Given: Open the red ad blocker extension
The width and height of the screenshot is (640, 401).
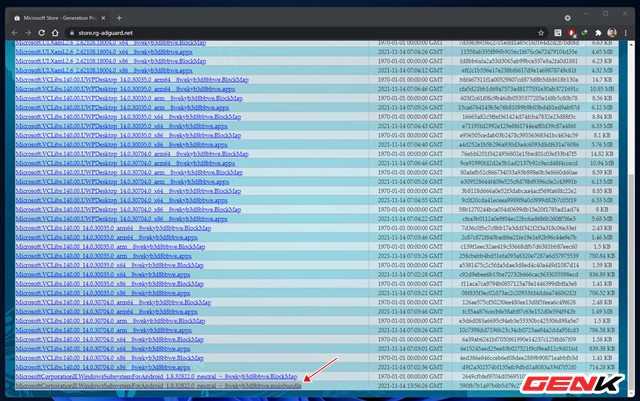Looking at the screenshot, I should 571,33.
